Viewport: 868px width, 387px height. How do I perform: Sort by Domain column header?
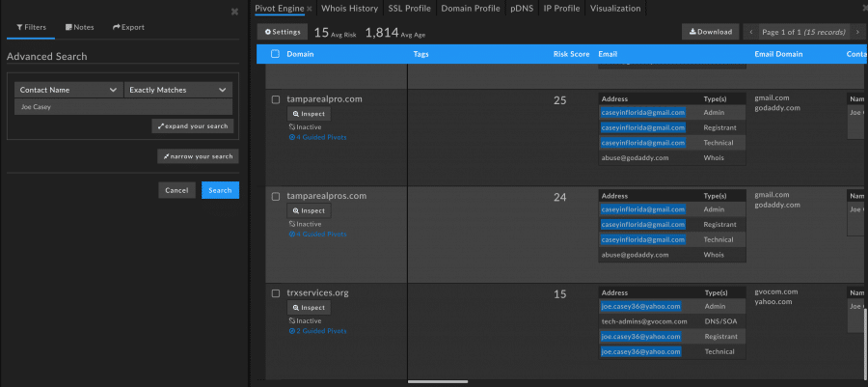300,54
